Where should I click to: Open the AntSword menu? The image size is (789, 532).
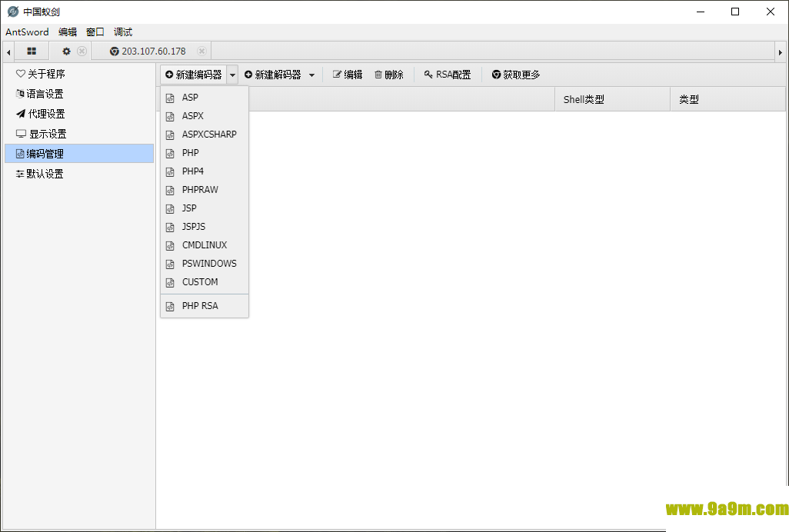tap(27, 32)
